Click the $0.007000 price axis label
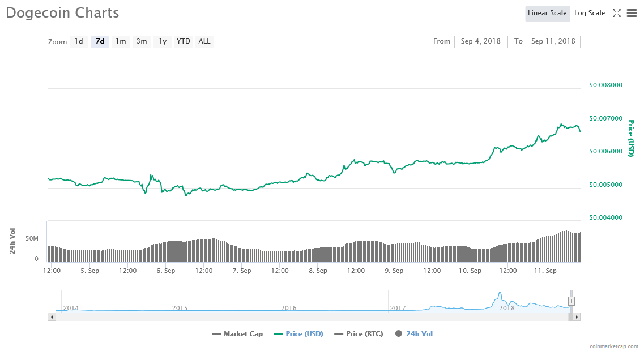Screen dimensions: 644x351 pyautogui.click(x=606, y=118)
